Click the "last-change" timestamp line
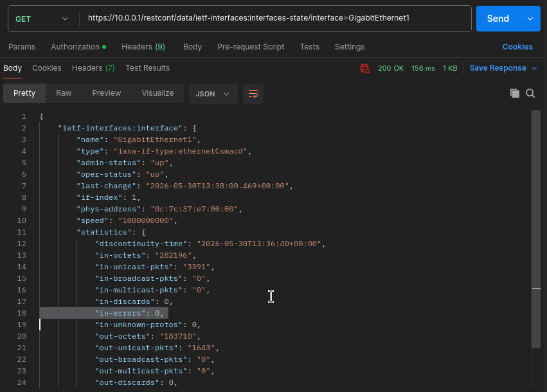The image size is (547, 392). pyautogui.click(x=184, y=186)
